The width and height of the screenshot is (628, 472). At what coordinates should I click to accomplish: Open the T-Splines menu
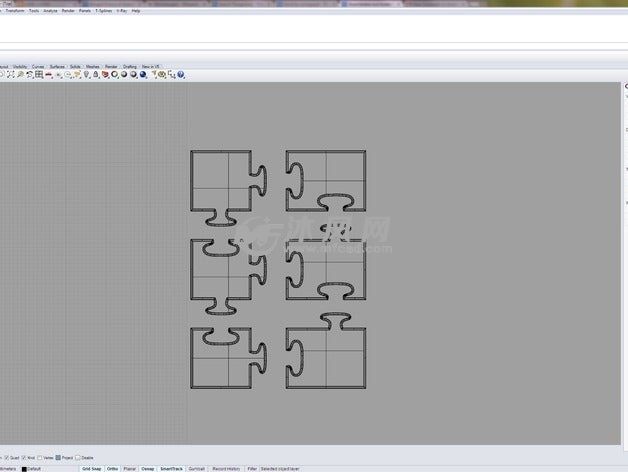103,10
